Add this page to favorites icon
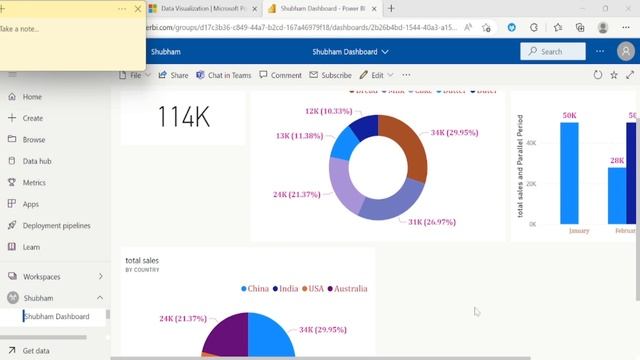 [486, 28]
